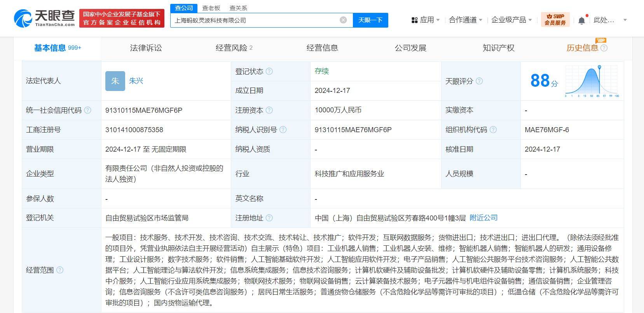Image resolution: width=644 pixels, height=313 pixels.
Task: Click the SVIP member service badge
Action: 555,19
